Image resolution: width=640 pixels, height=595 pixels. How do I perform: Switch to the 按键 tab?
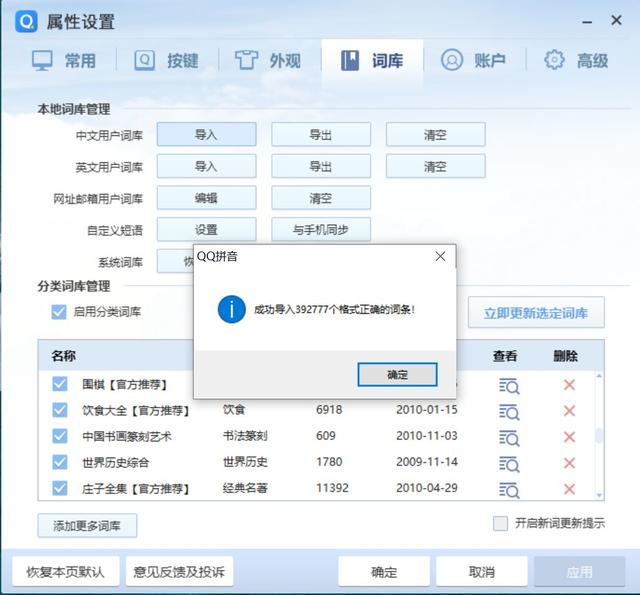[167, 61]
